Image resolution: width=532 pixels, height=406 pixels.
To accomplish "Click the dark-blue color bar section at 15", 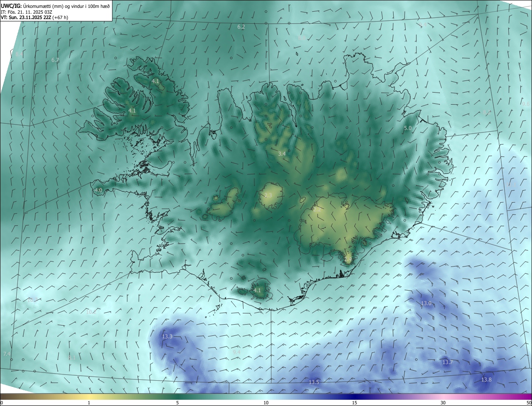I will (355, 396).
